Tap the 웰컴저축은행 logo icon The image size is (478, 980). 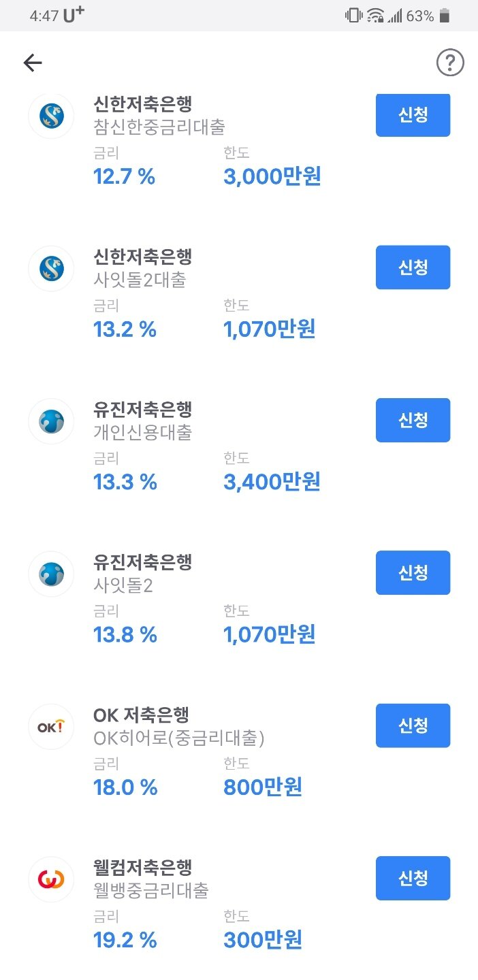pyautogui.click(x=51, y=879)
